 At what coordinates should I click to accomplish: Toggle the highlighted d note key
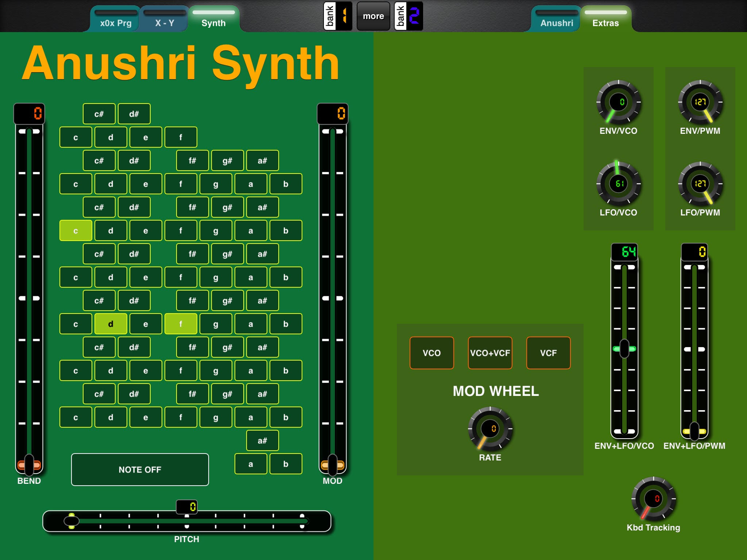click(x=111, y=324)
